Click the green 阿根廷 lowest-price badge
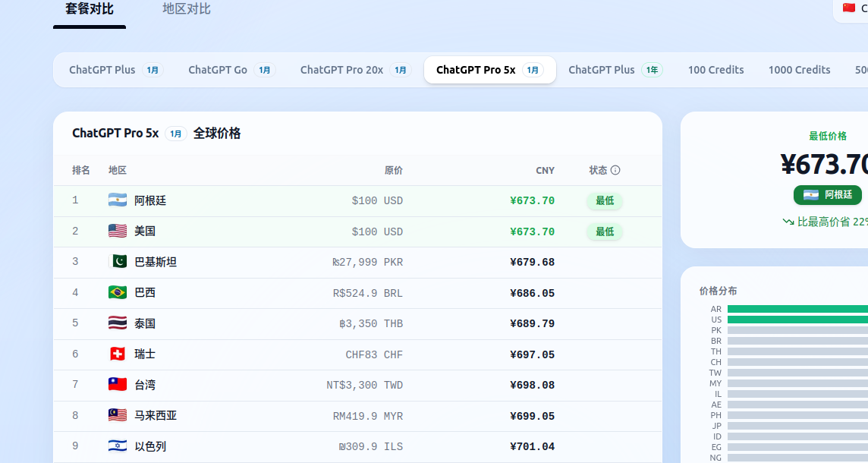The height and width of the screenshot is (463, 868). point(828,195)
